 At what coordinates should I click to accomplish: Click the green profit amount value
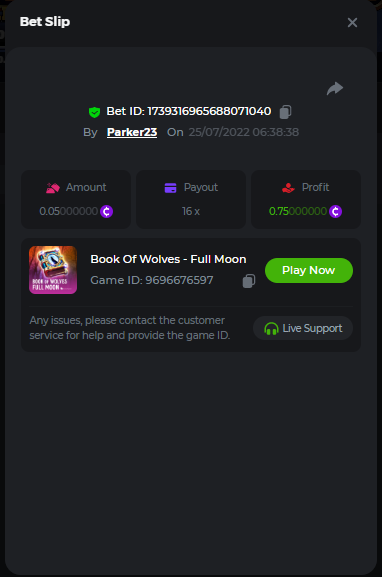pos(298,211)
